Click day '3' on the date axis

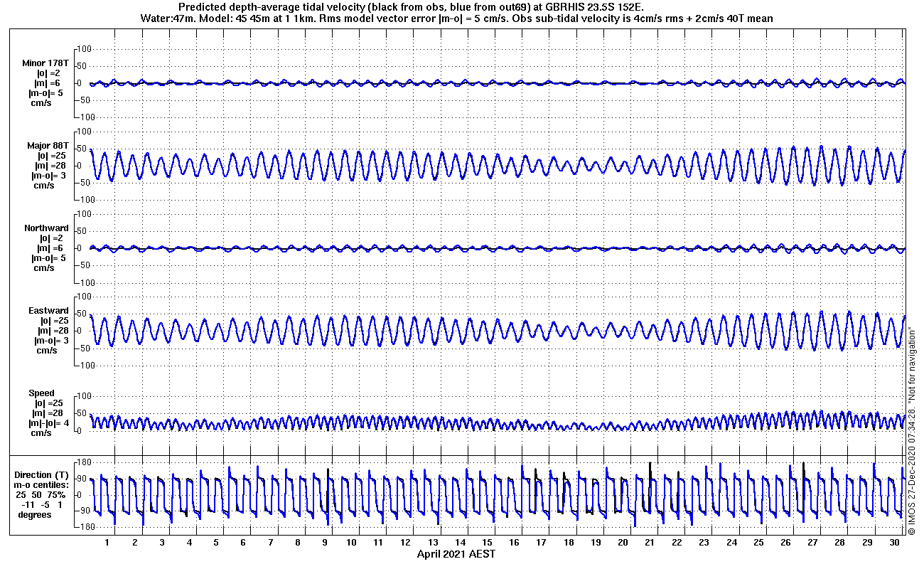click(162, 542)
